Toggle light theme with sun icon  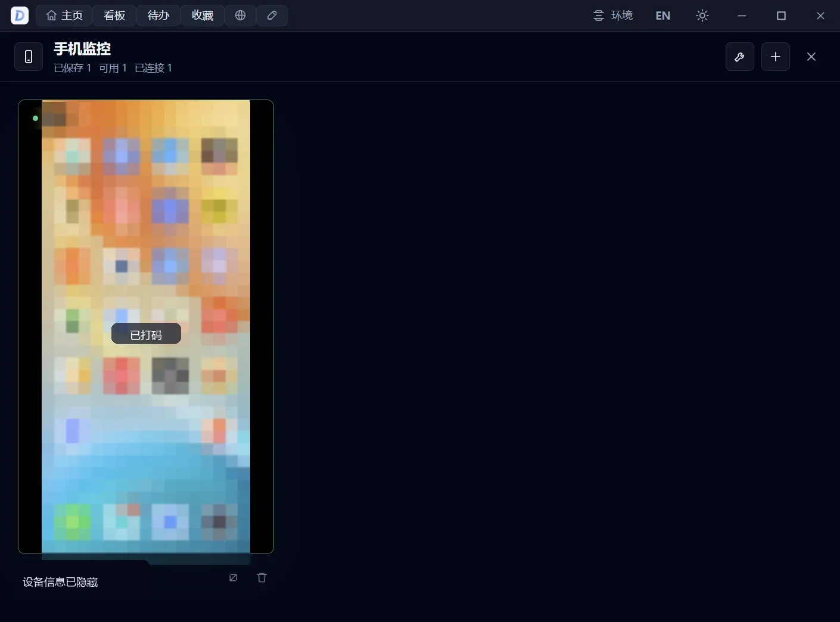tap(702, 15)
